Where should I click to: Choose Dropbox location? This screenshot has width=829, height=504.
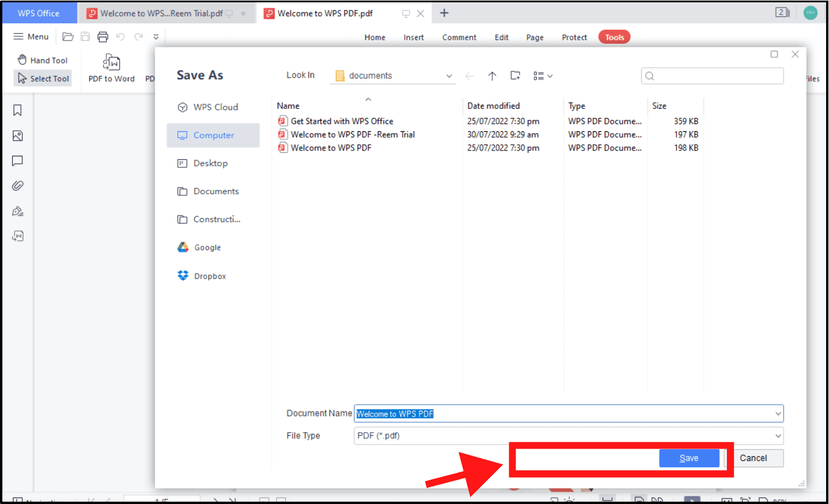click(213, 276)
